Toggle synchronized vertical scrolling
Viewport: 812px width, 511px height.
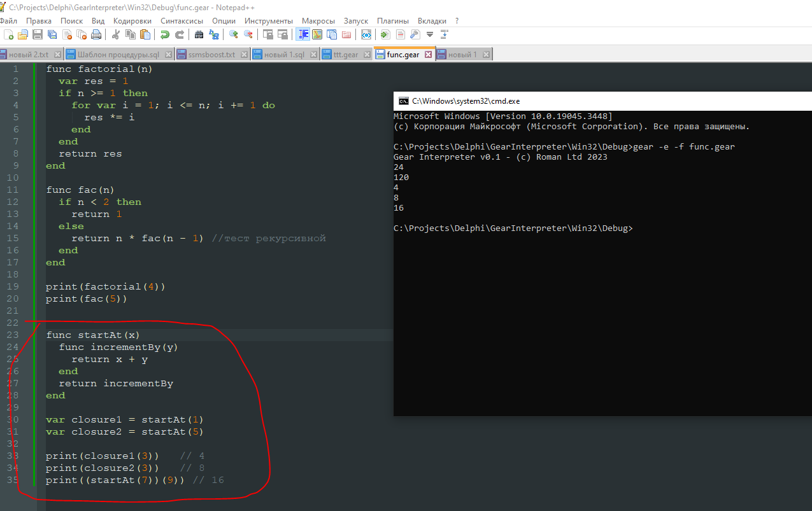click(267, 35)
